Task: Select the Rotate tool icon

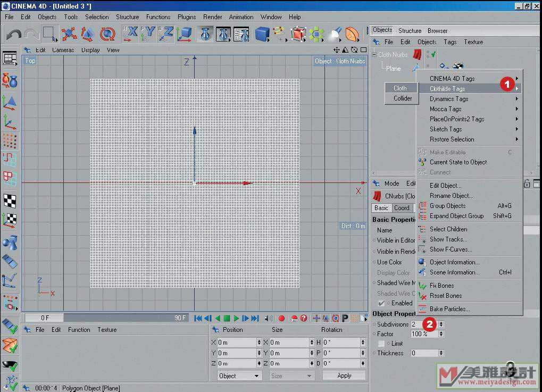Action: point(107,34)
